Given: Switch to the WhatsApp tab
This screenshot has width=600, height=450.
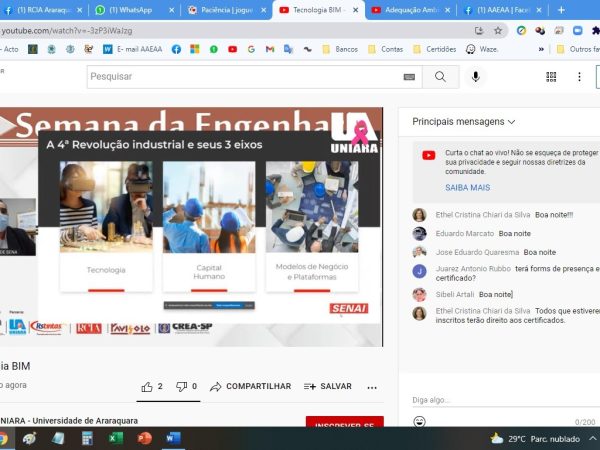Looking at the screenshot, I should (132, 10).
